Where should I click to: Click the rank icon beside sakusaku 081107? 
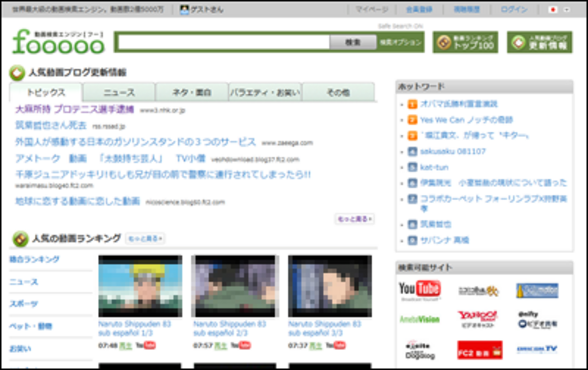[x=412, y=152]
